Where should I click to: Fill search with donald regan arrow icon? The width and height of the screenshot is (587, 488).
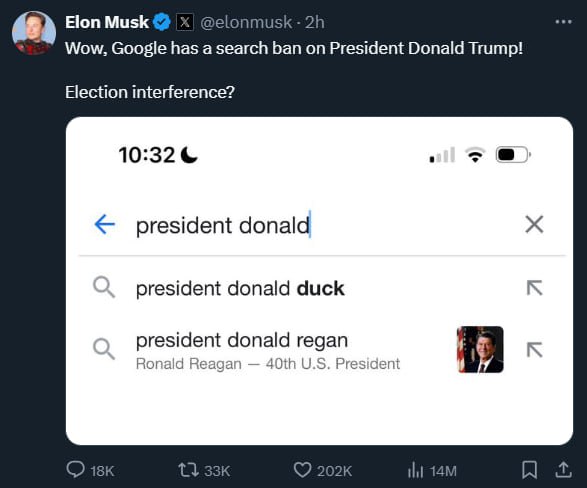point(534,350)
